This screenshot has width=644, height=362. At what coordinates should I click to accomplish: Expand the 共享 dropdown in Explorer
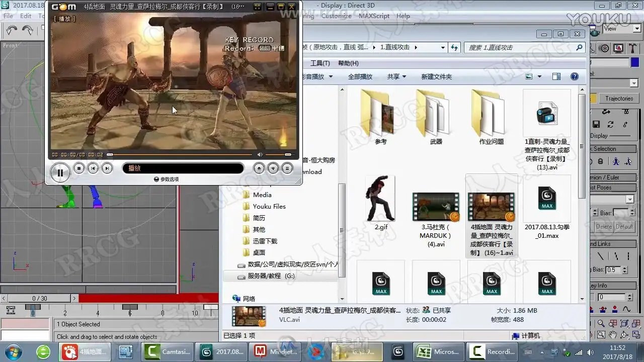(x=396, y=76)
